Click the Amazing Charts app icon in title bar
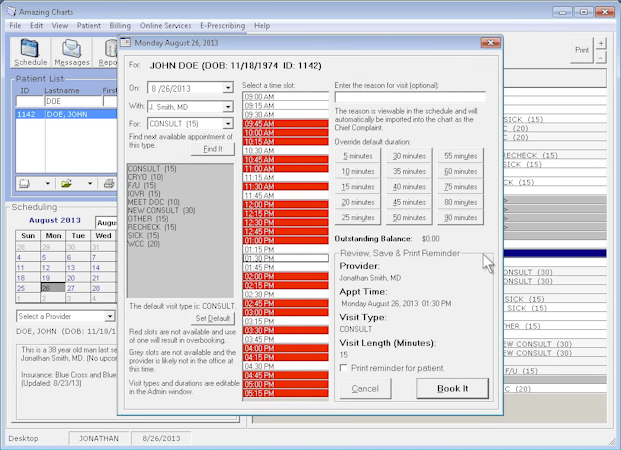 click(11, 11)
